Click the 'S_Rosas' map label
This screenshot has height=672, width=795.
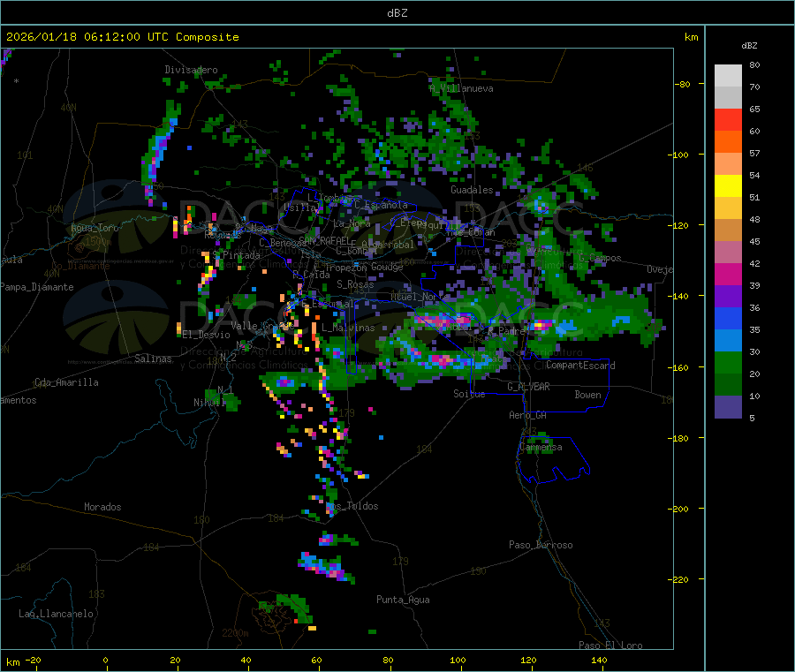coord(355,285)
